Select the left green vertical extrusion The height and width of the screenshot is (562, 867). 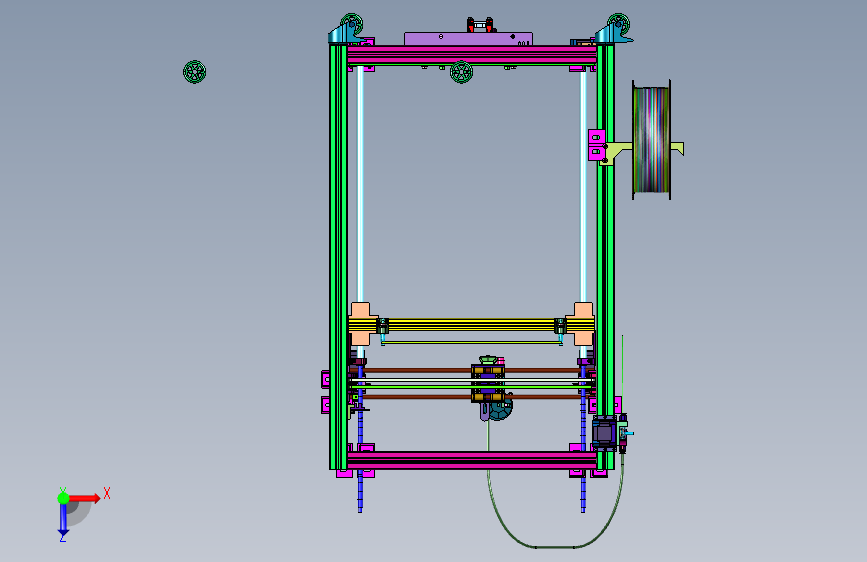point(338,257)
